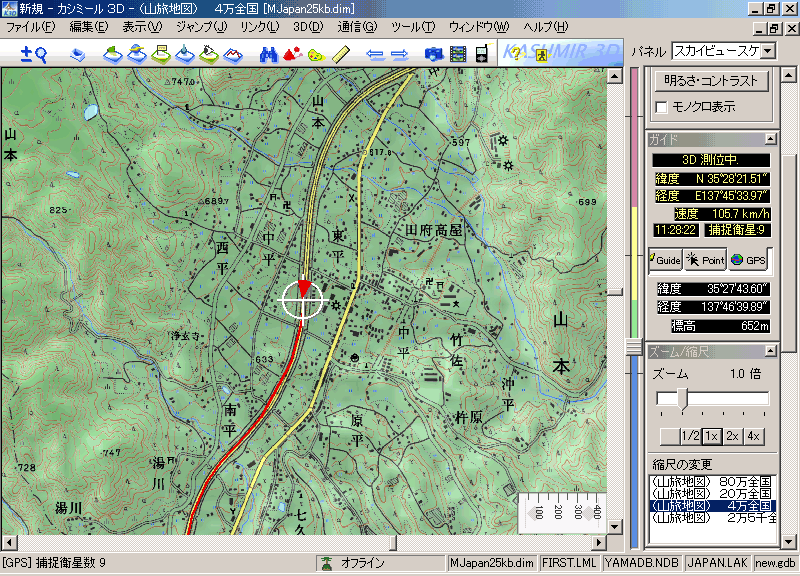Click the red profile graph icon

(233, 54)
